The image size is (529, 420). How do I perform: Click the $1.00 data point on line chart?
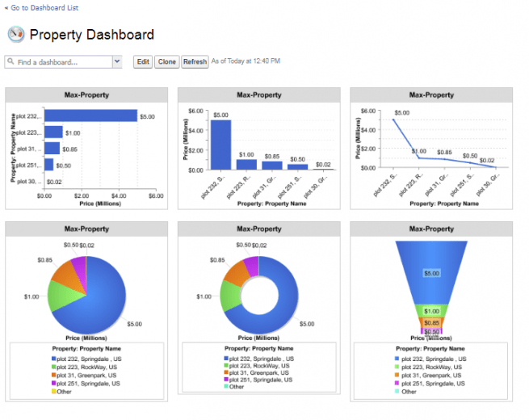[419, 157]
